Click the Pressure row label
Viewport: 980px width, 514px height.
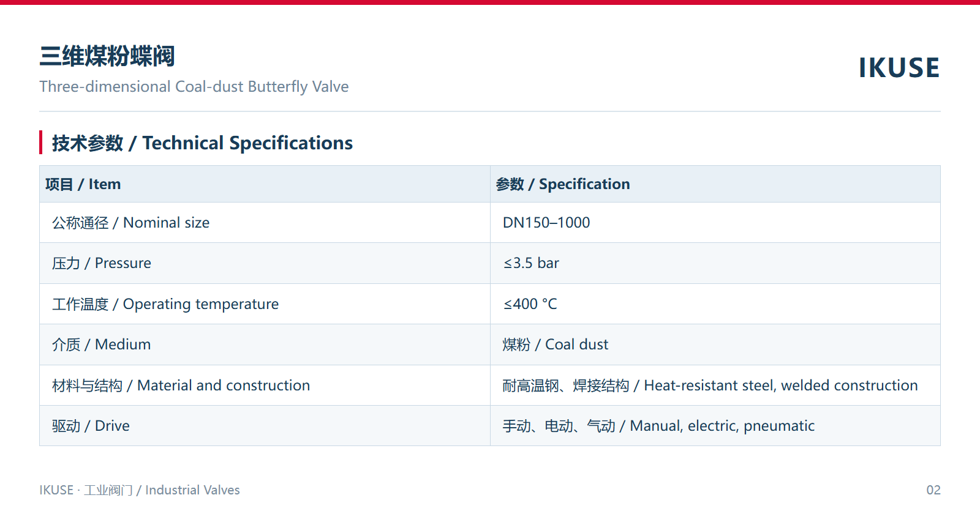tap(102, 263)
